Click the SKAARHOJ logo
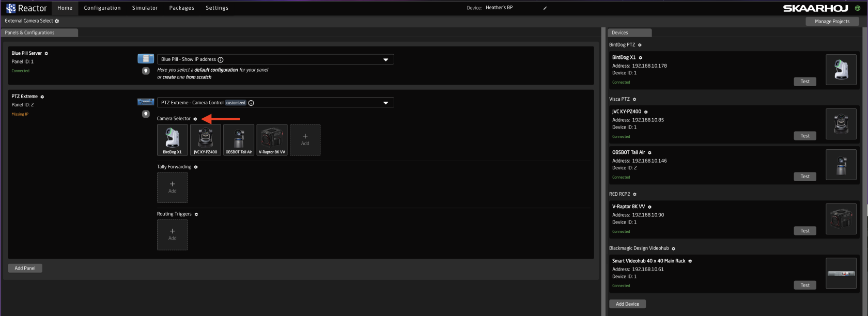This screenshot has width=868, height=316. pyautogui.click(x=815, y=8)
